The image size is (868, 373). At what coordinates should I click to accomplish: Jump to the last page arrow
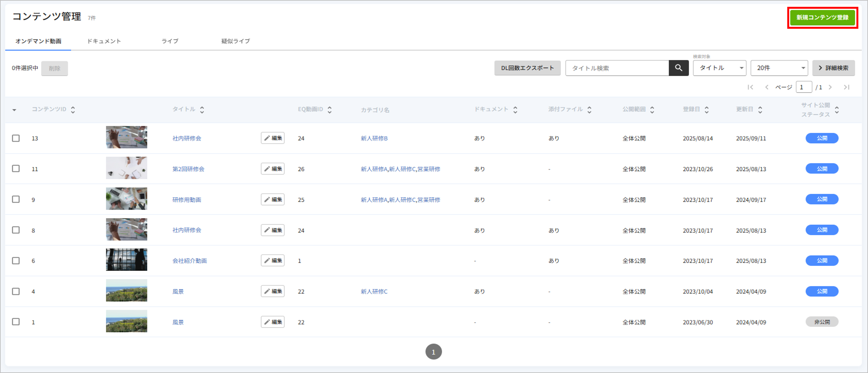coord(846,87)
